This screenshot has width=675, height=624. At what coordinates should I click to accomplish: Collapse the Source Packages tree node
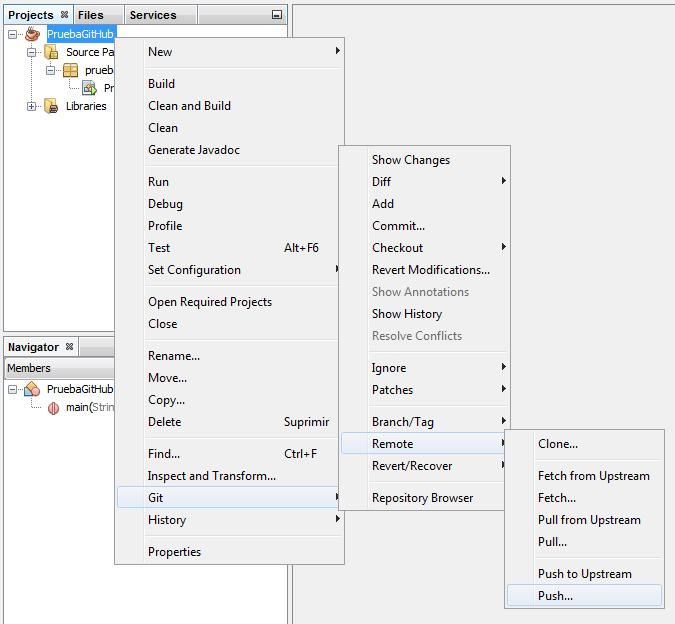coord(32,52)
